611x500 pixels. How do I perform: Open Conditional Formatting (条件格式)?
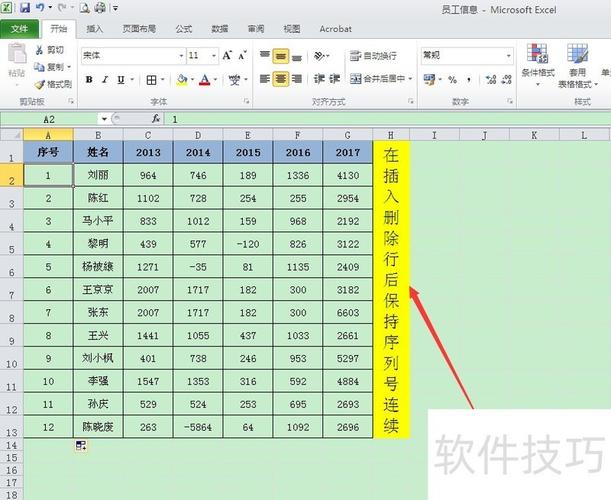pyautogui.click(x=538, y=65)
